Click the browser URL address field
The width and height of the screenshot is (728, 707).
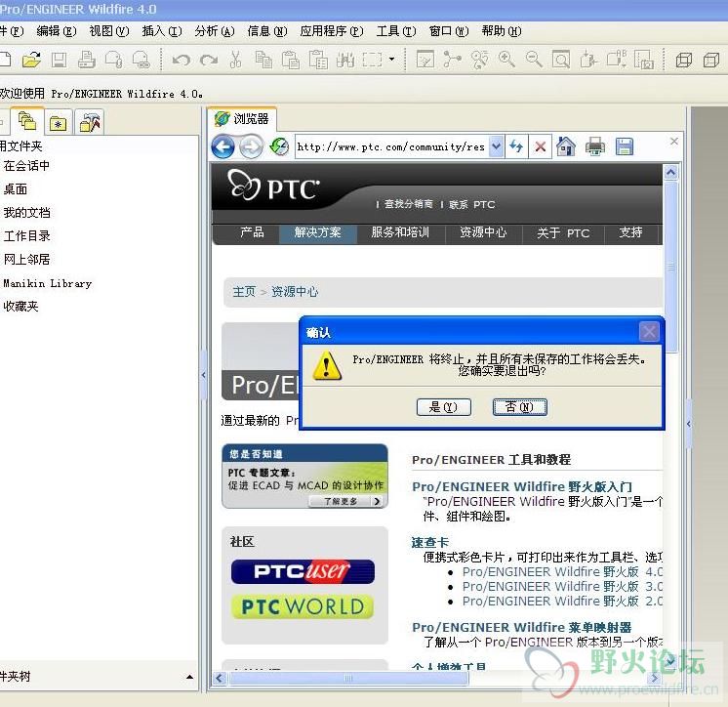pos(392,146)
